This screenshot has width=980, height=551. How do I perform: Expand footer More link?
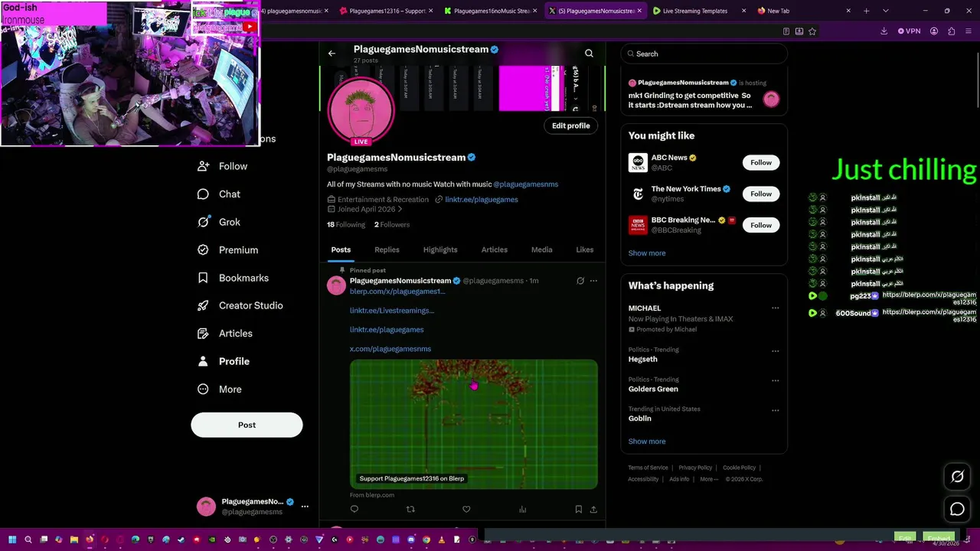[709, 479]
